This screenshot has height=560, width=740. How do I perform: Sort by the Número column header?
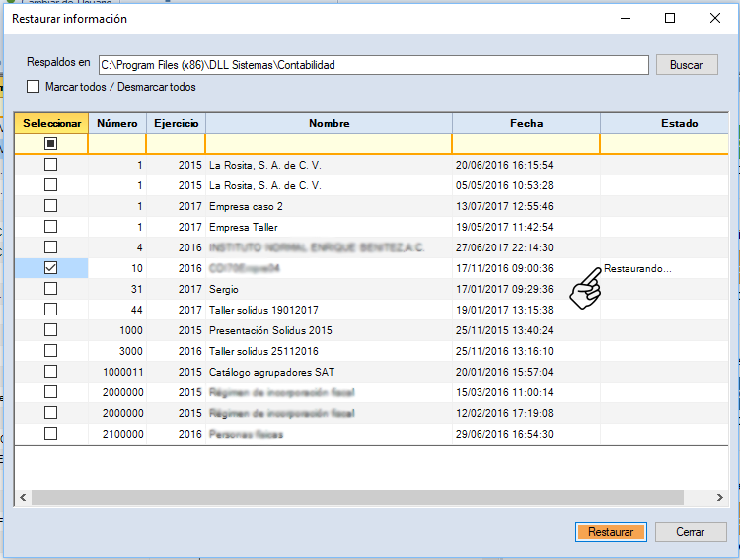click(117, 124)
